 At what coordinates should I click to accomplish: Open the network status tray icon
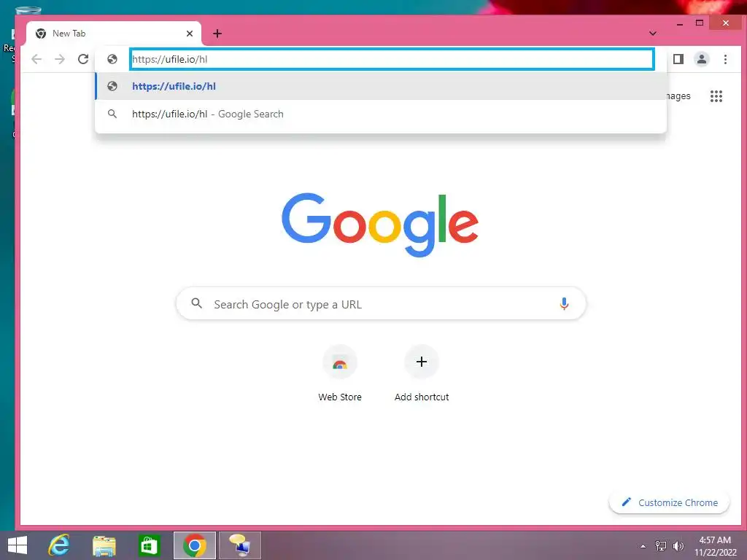[661, 545]
